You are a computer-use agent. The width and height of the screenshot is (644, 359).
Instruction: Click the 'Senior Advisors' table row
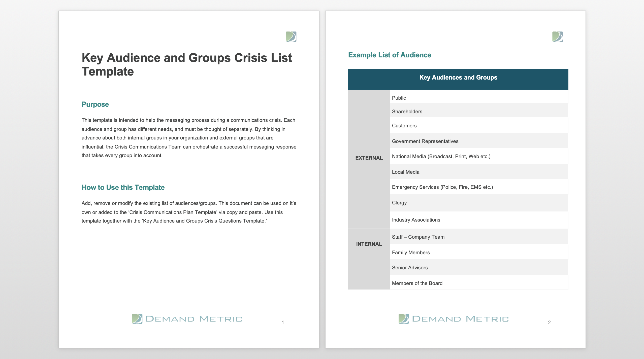(479, 267)
